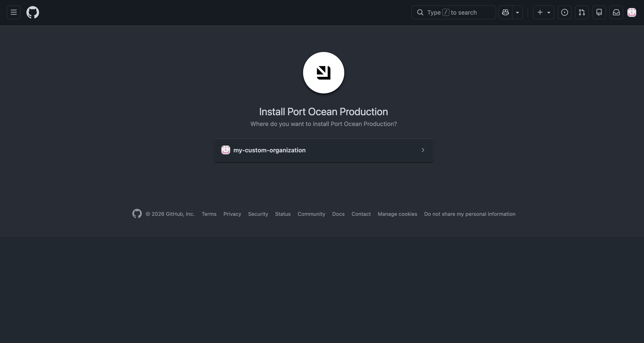Open the Issues icon in header
644x343 pixels.
click(x=565, y=12)
